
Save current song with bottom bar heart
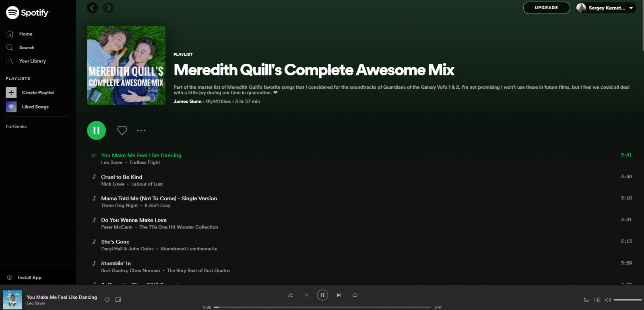(107, 300)
